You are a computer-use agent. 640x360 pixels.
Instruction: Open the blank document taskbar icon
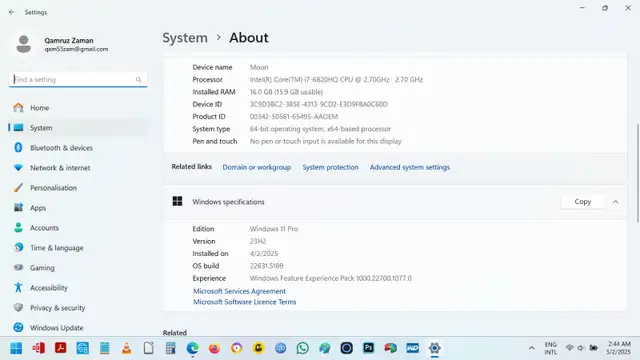tap(149, 348)
